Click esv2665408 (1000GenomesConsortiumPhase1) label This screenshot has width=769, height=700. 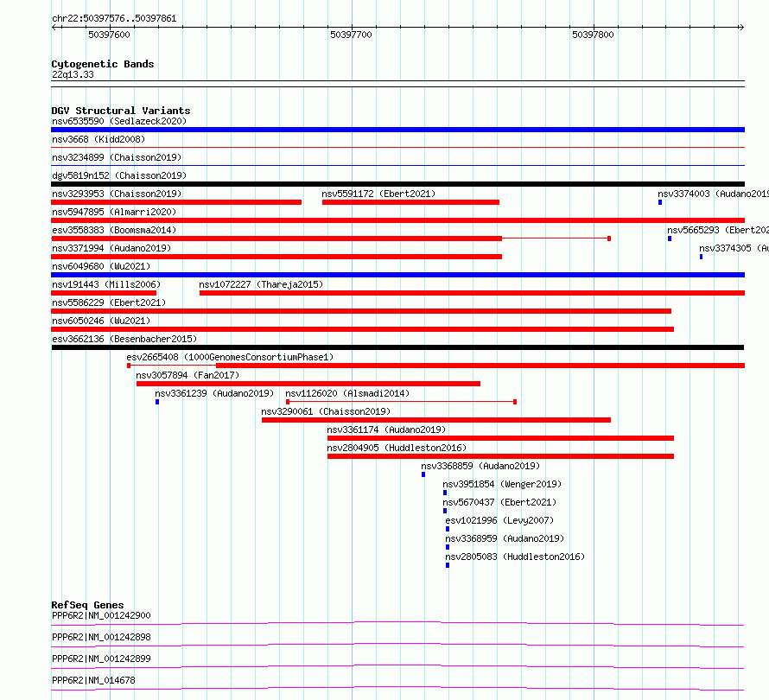(x=230, y=357)
